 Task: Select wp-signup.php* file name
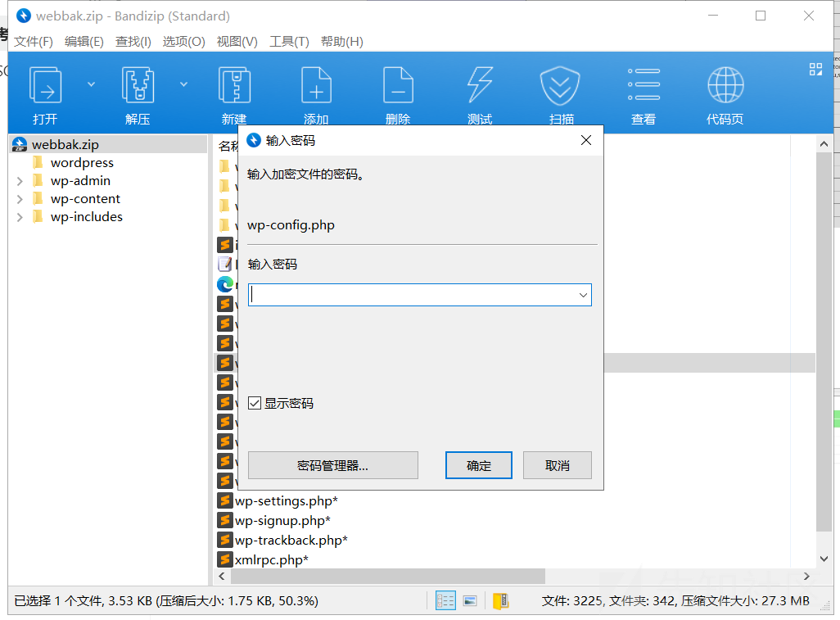coord(282,521)
